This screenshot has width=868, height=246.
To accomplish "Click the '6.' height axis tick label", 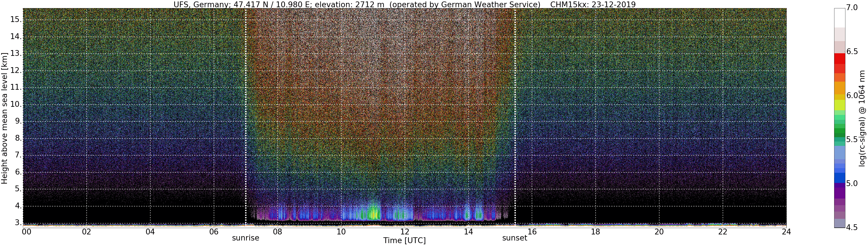I will coord(18,172).
